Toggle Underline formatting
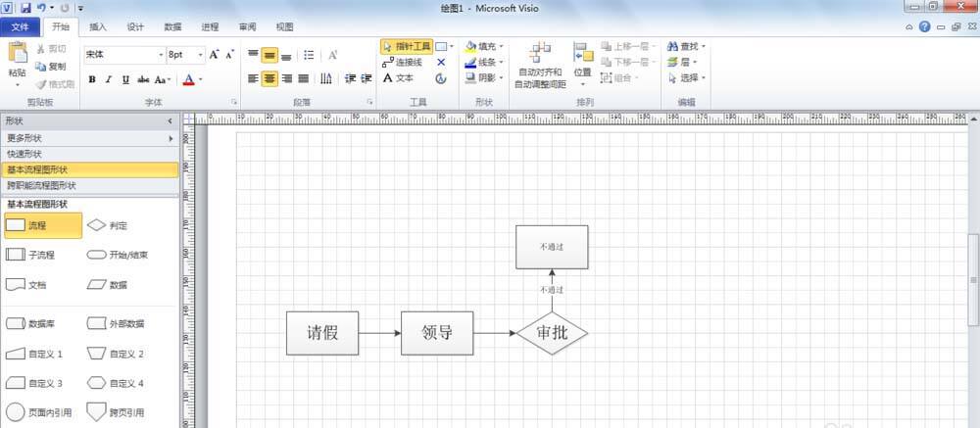This screenshot has width=980, height=428. tap(125, 79)
